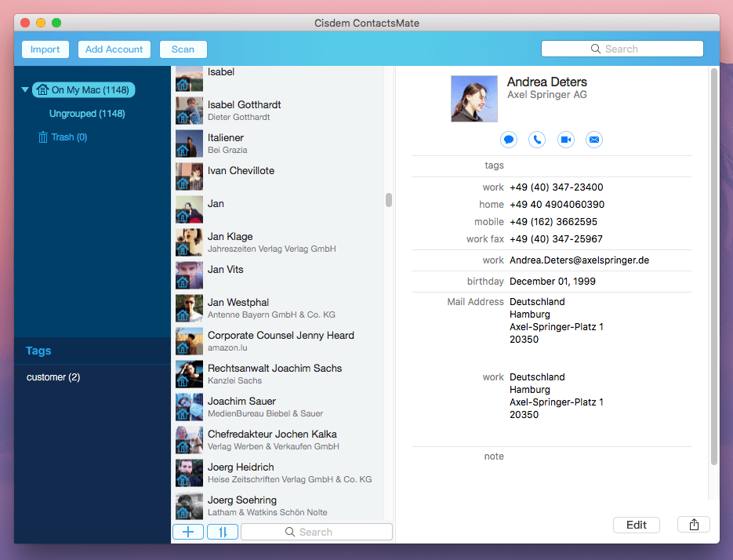The image size is (733, 560).
Task: Click the phone call icon
Action: [x=537, y=140]
